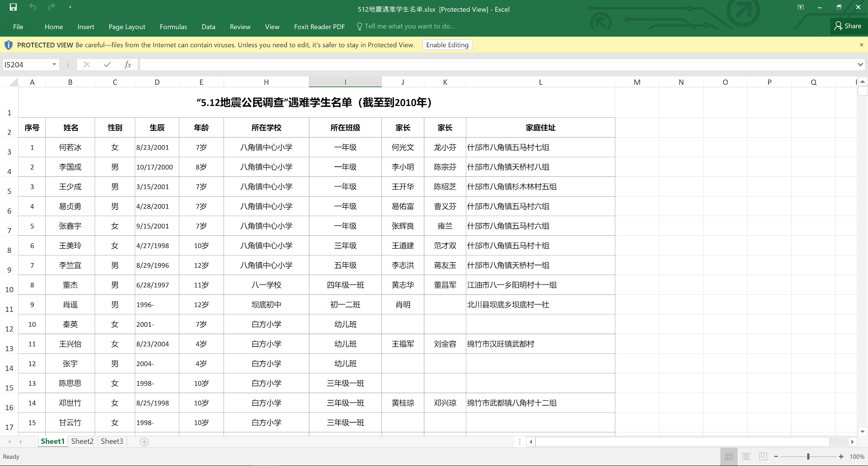Open Ribbon Display Options icon
Image resolution: width=868 pixels, height=466 pixels.
(801, 7)
